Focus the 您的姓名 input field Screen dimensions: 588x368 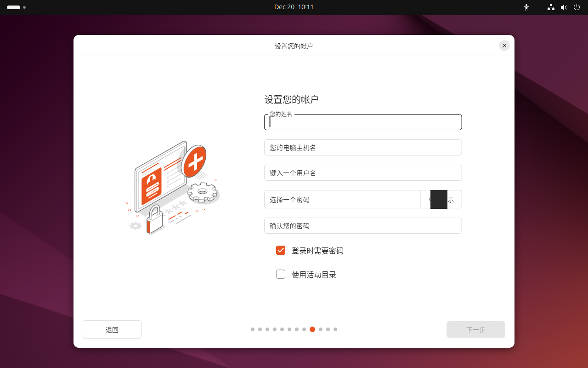[363, 123]
